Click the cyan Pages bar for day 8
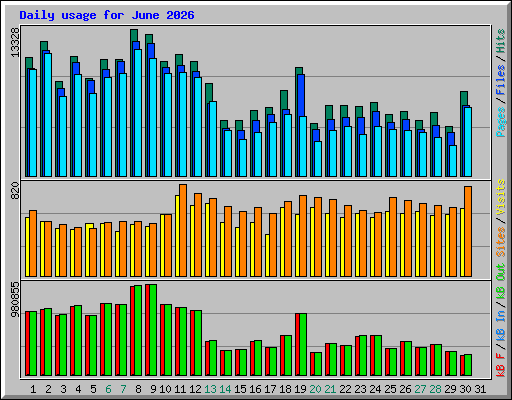Image resolution: width=512 pixels, height=400 pixels. tap(138, 113)
